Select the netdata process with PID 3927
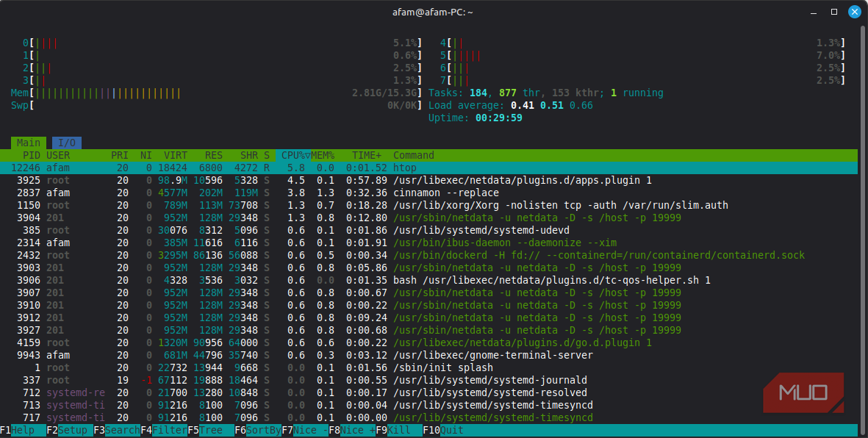This screenshot has width=868, height=438. (429, 330)
